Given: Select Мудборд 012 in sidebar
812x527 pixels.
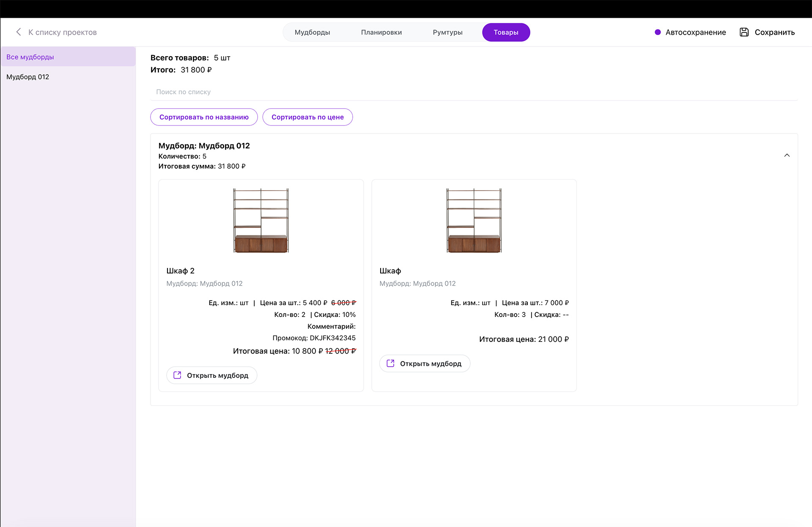Looking at the screenshot, I should coord(68,77).
